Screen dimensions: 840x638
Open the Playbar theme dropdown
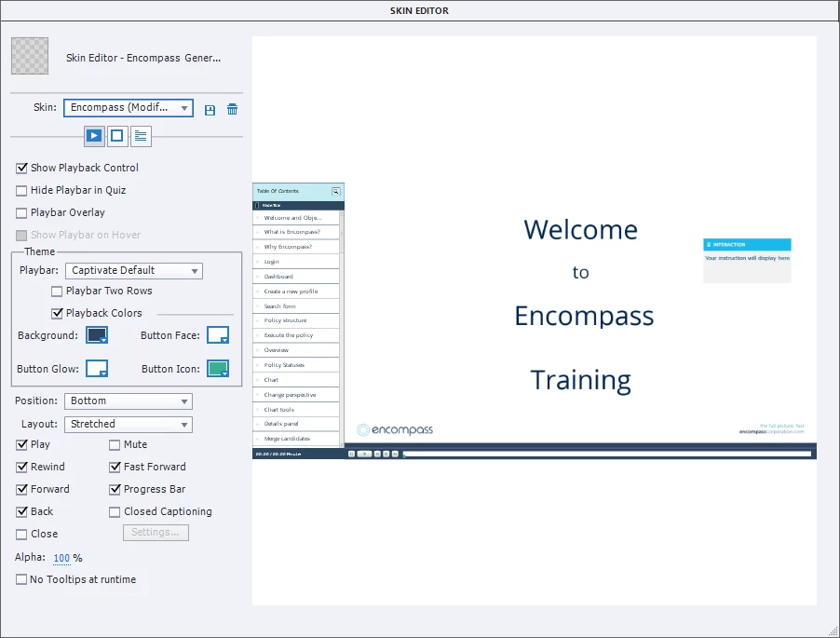coord(134,270)
